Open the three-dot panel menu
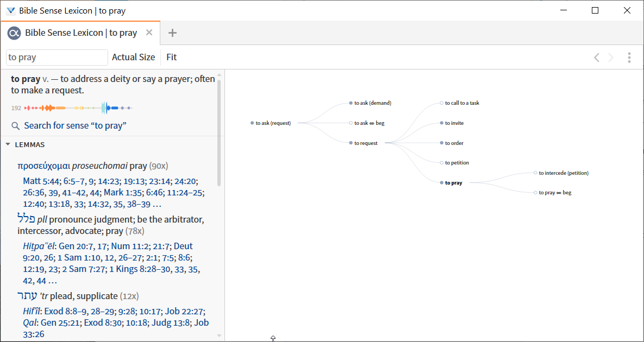The height and width of the screenshot is (342, 644). click(x=629, y=58)
